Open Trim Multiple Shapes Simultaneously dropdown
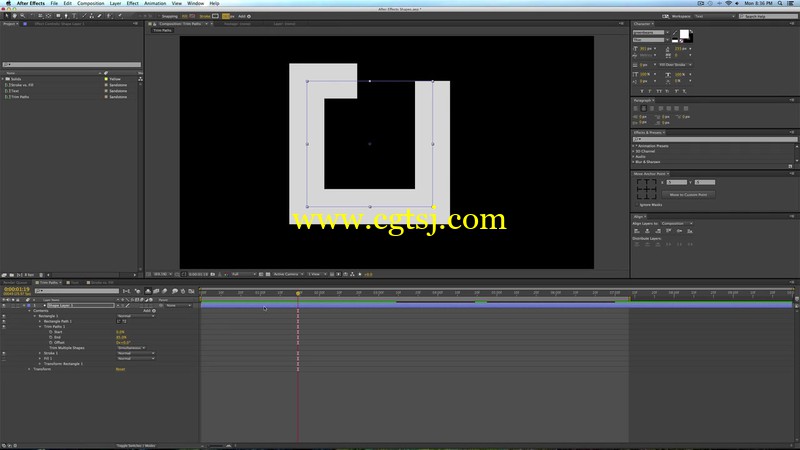Screen dimensions: 800x450 131,348
